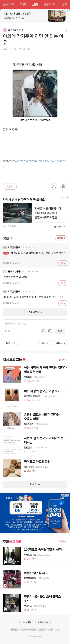Screen dimensions: 70x644
Task: Close the top Hotels advertisement
Action: pos(67,10)
